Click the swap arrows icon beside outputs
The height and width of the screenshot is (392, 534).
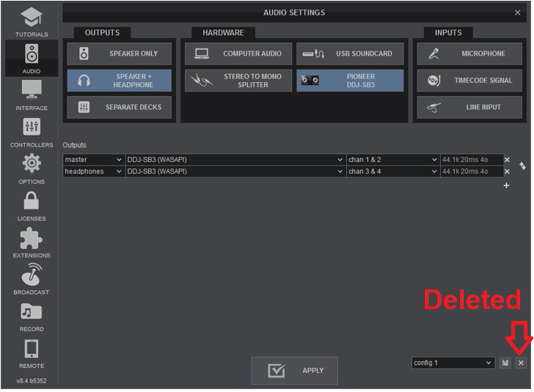522,166
